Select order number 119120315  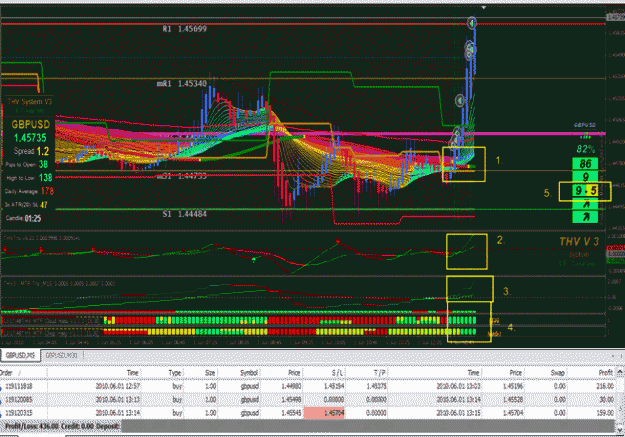(x=19, y=413)
